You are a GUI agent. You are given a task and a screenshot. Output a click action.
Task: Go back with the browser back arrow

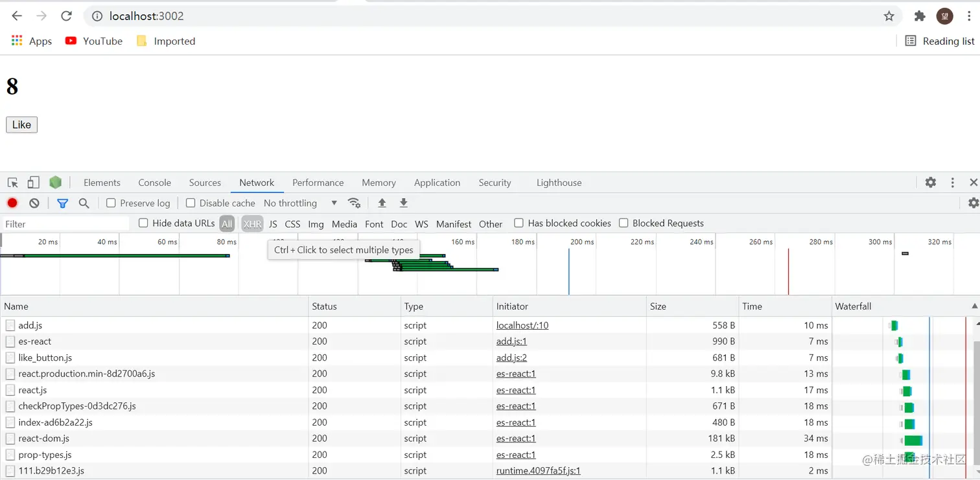point(17,16)
